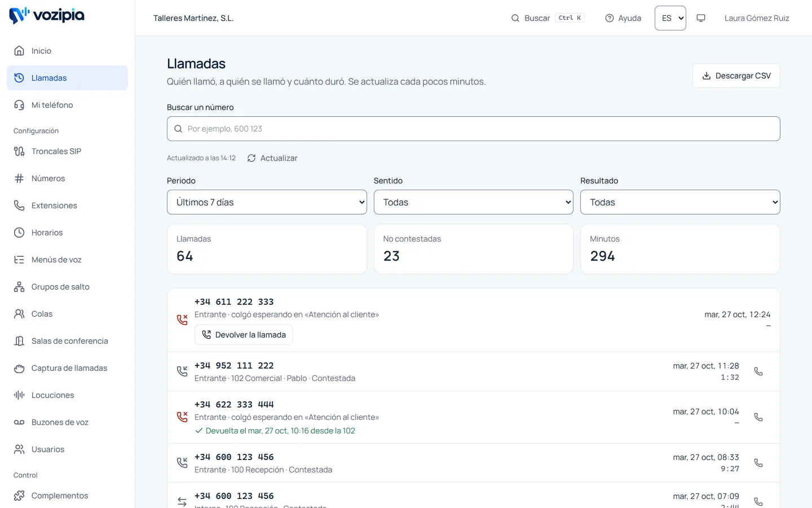Click Devolver la llamada button

244,335
